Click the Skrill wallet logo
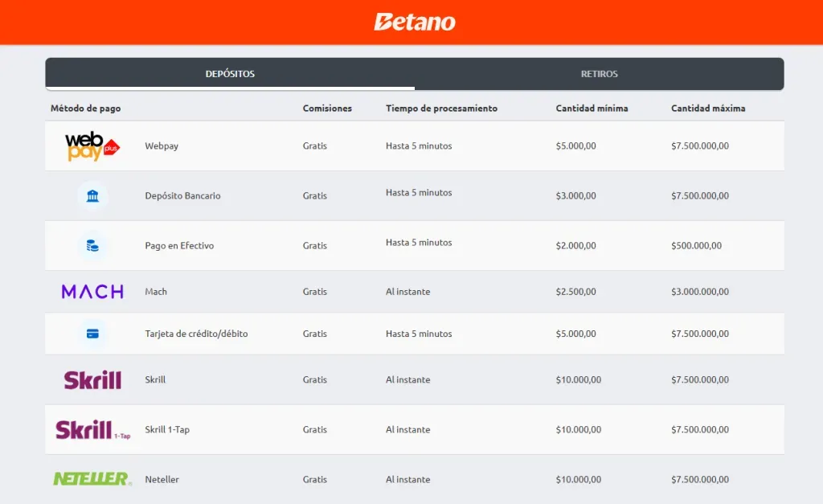 [91, 379]
